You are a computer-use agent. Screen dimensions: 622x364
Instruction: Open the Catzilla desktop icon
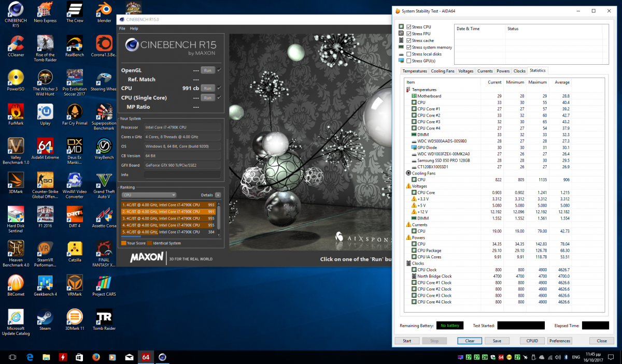(x=75, y=252)
